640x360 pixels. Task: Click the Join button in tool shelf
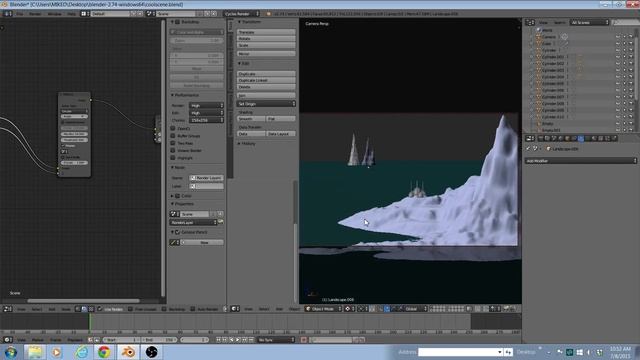266,96
